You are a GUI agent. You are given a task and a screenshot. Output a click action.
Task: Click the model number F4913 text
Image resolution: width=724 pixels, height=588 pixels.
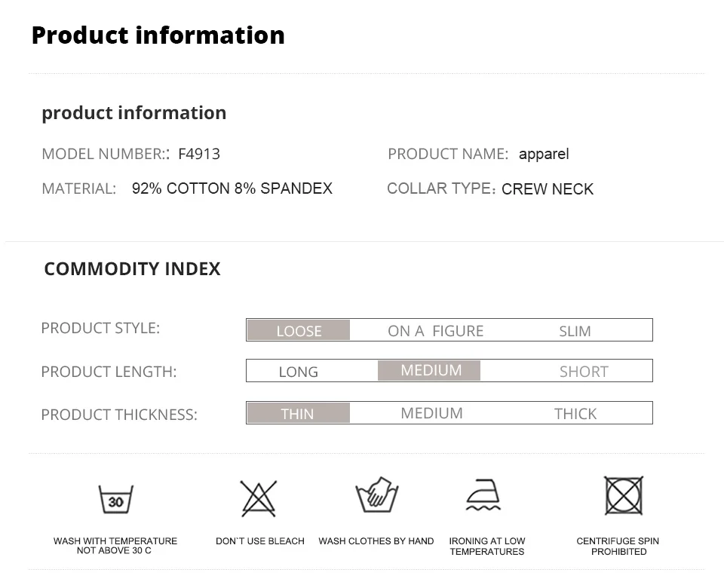click(199, 154)
